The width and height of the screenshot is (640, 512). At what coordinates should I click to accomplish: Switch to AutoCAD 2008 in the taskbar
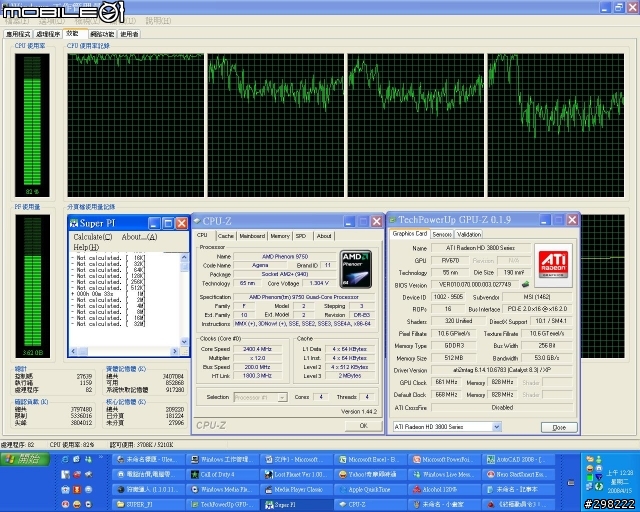[x=519, y=460]
